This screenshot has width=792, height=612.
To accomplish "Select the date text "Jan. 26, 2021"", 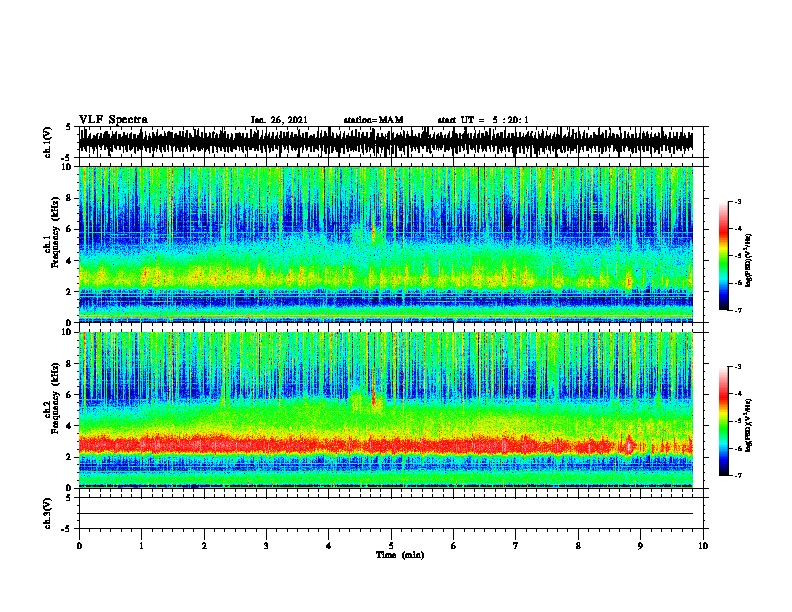I will [279, 120].
